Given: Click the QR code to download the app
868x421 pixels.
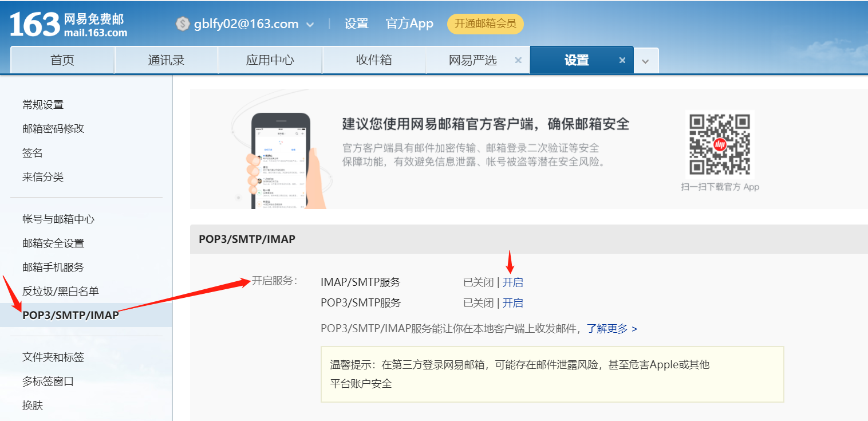Looking at the screenshot, I should pos(720,144).
